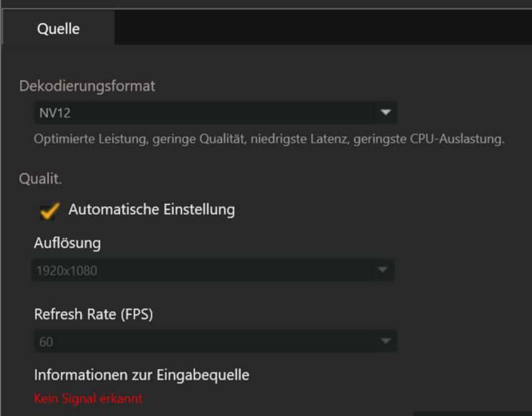Toggle the Automatische Einstellung label
Screen dimensions: 532x416
click(x=151, y=210)
